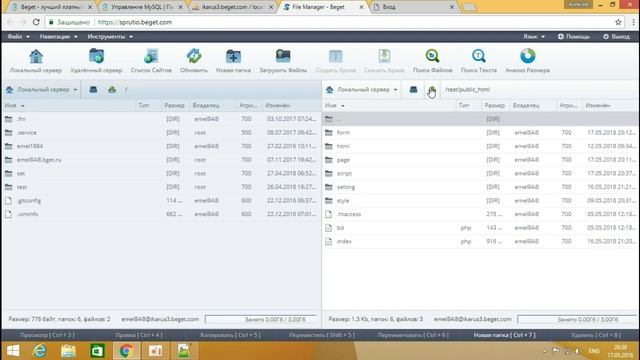This screenshot has height=360, width=640.
Task: Open the Язык language dropdown
Action: click(x=534, y=37)
